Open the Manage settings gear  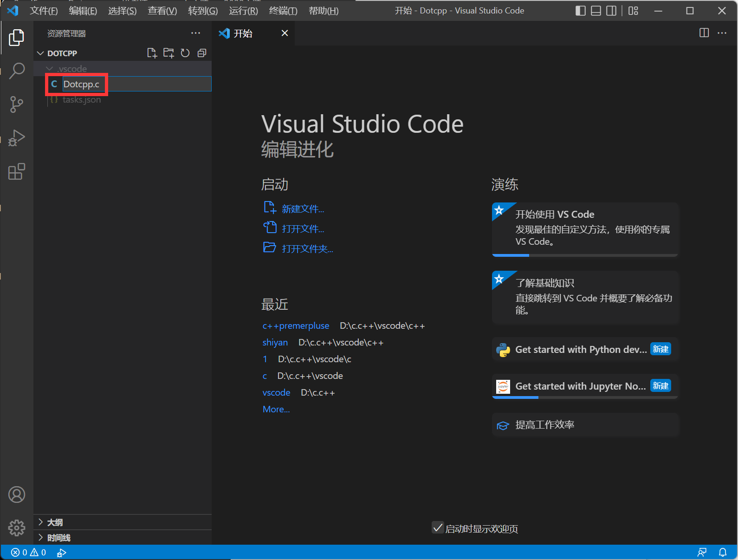click(17, 527)
